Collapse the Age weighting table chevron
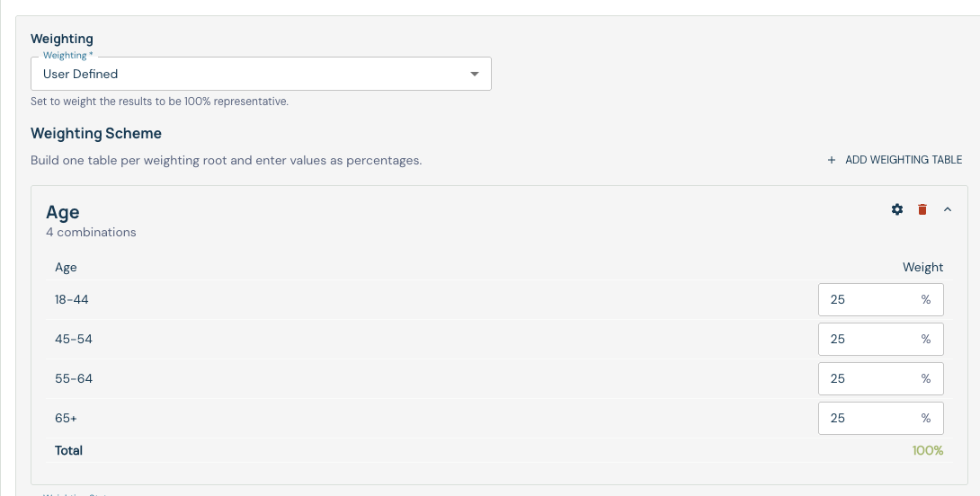 coord(948,209)
